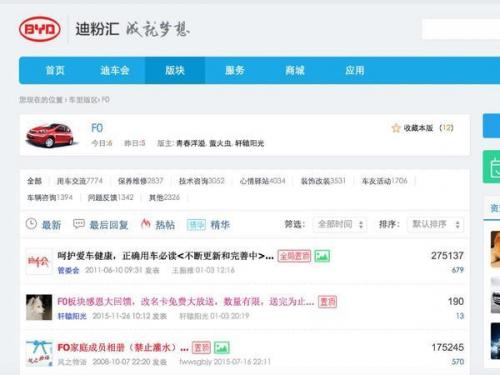Filter by 心情驿站 category

tap(263, 181)
